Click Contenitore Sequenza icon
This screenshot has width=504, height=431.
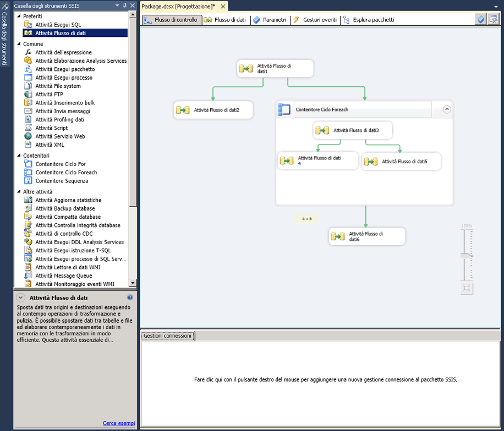coord(28,180)
